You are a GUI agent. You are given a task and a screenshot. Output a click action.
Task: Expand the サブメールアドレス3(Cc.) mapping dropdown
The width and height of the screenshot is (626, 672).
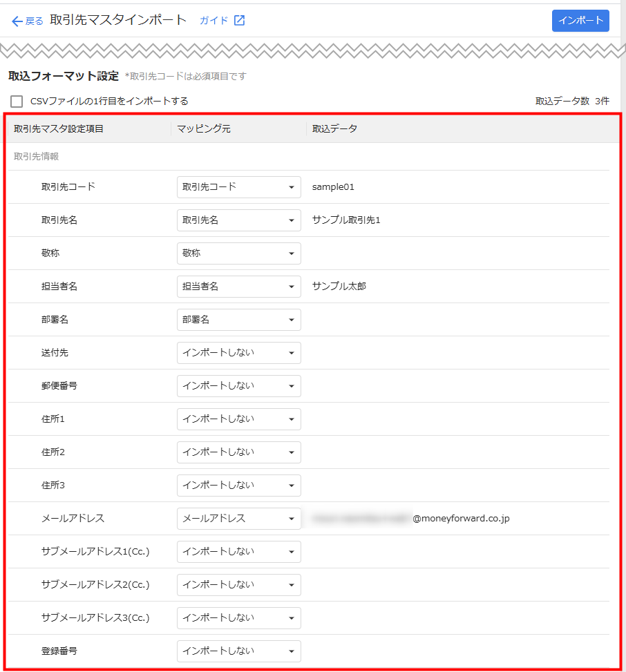pyautogui.click(x=238, y=618)
